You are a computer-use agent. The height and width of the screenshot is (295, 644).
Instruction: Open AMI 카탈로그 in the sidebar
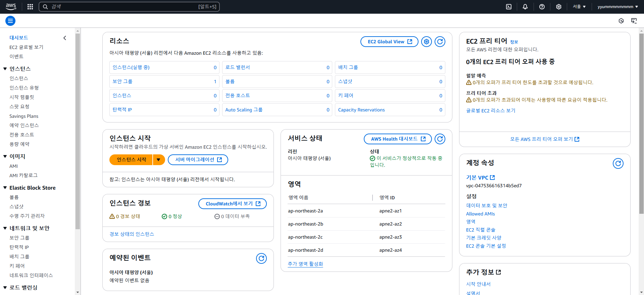23,176
